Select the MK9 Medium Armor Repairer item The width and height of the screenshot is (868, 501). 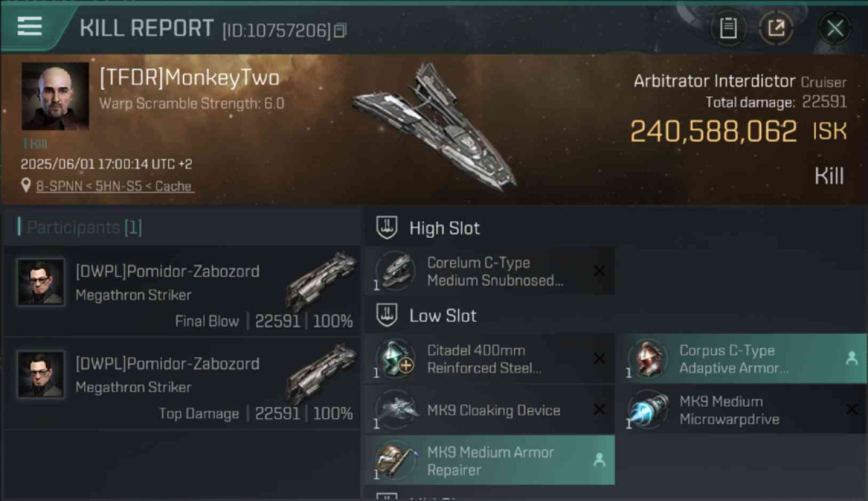tap(489, 461)
